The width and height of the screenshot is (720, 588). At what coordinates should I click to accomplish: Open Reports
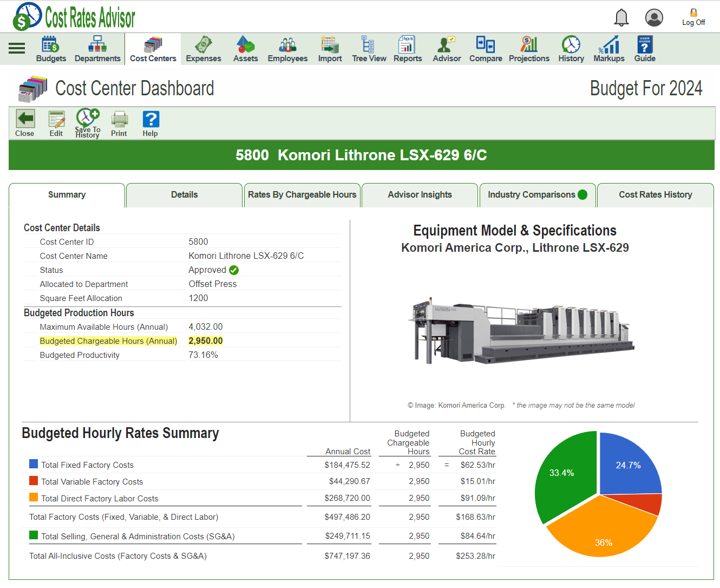point(408,49)
